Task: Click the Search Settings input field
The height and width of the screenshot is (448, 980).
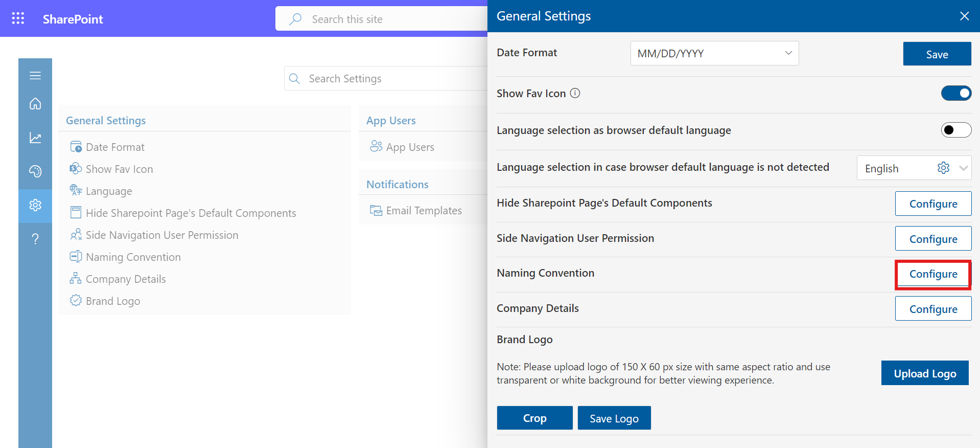Action: click(x=386, y=78)
